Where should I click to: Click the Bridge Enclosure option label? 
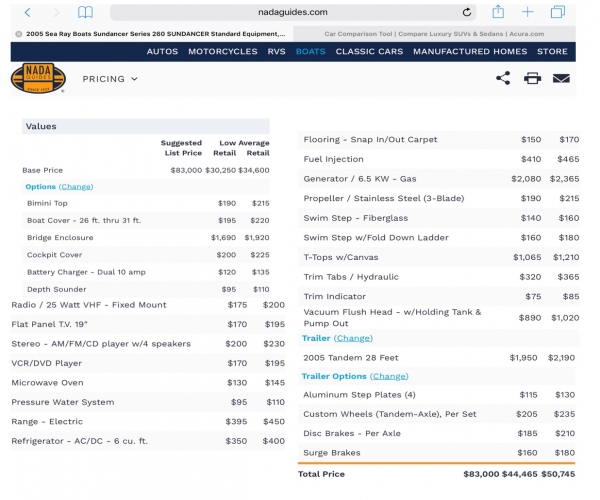(60, 238)
